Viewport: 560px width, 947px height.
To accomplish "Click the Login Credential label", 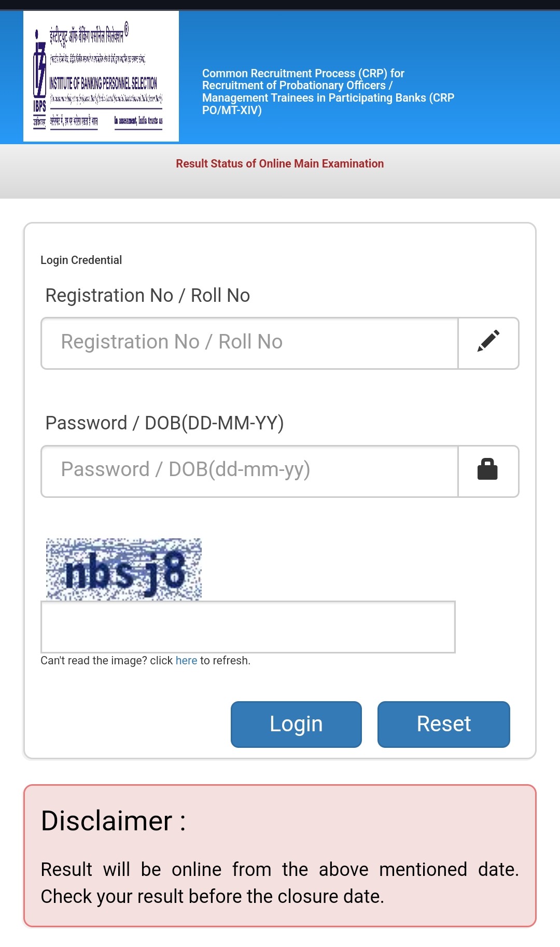I will pyautogui.click(x=81, y=260).
